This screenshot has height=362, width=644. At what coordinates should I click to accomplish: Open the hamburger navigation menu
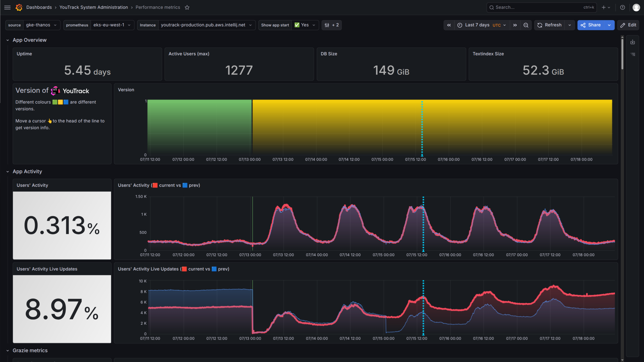(7, 7)
